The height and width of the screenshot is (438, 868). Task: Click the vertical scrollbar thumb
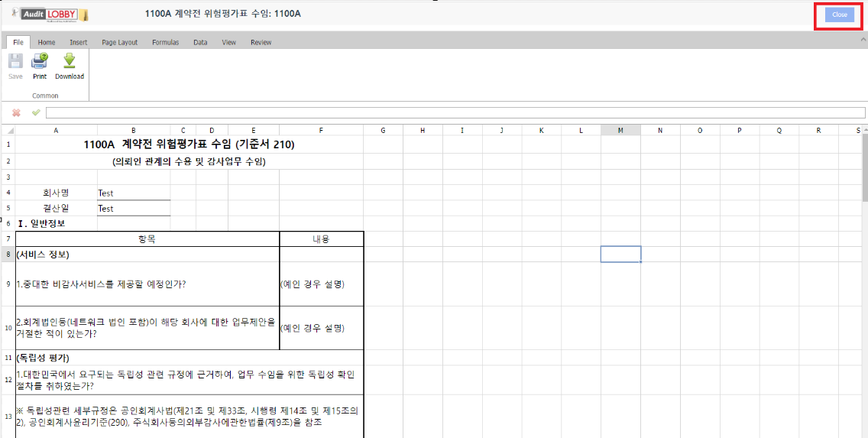pyautogui.click(x=865, y=169)
